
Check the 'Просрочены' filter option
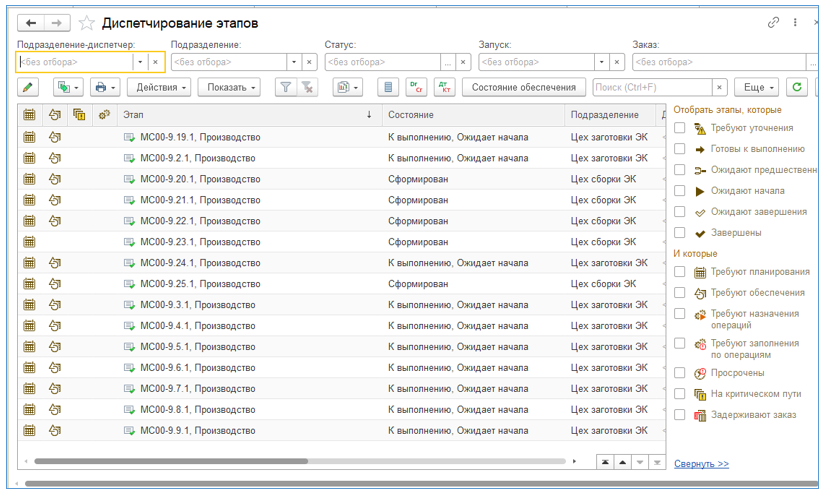click(680, 373)
